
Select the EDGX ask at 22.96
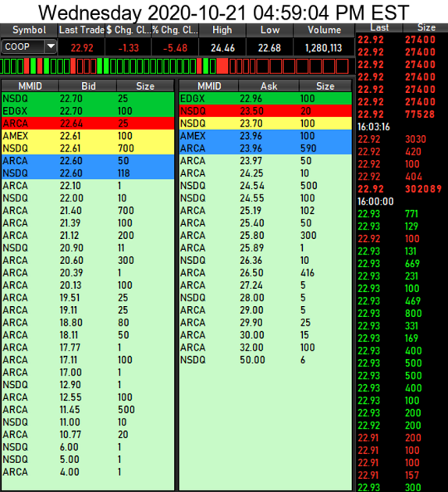265,98
